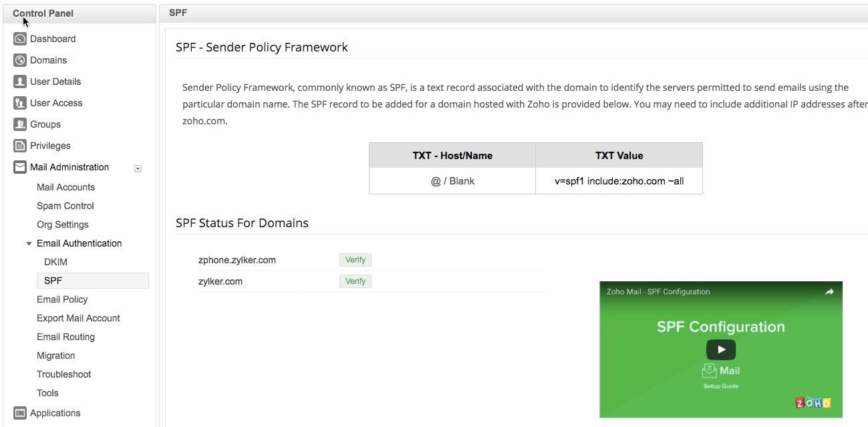Select the Tools item in the sidebar
The image size is (868, 427).
pyautogui.click(x=47, y=393)
